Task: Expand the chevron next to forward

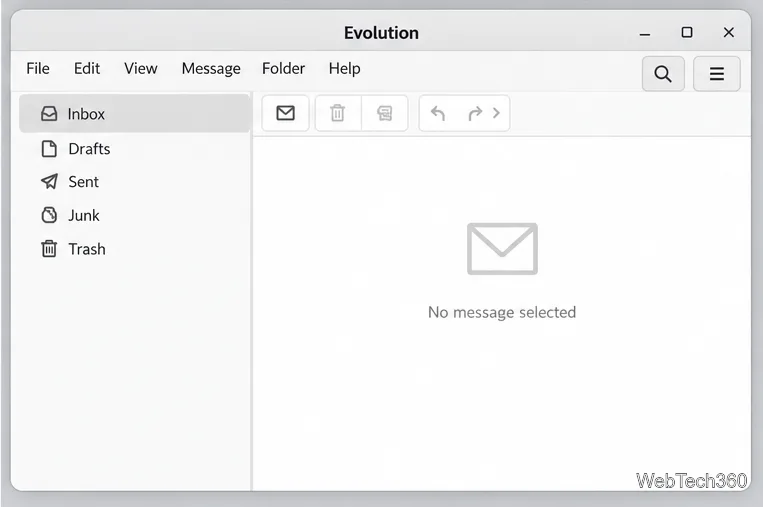Action: (x=496, y=113)
